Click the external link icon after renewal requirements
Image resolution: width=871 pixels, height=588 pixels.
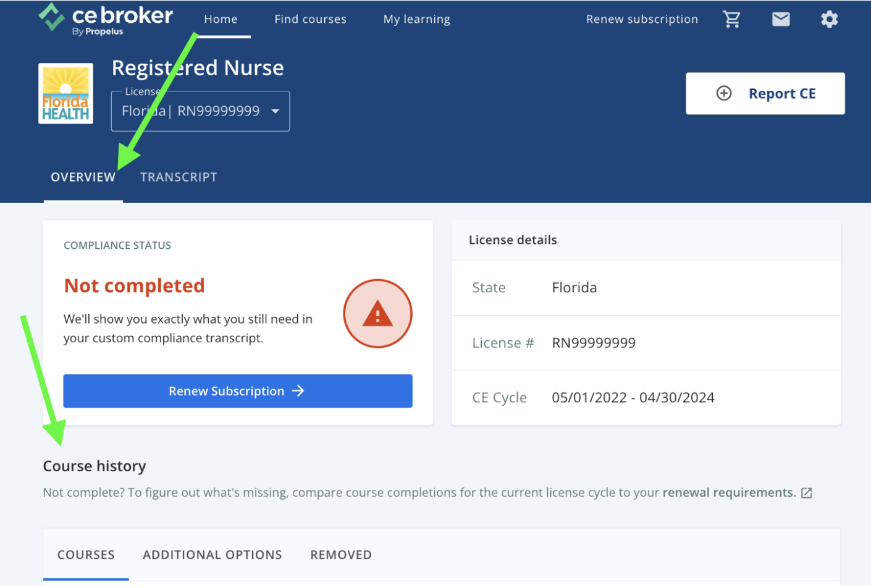click(x=807, y=493)
